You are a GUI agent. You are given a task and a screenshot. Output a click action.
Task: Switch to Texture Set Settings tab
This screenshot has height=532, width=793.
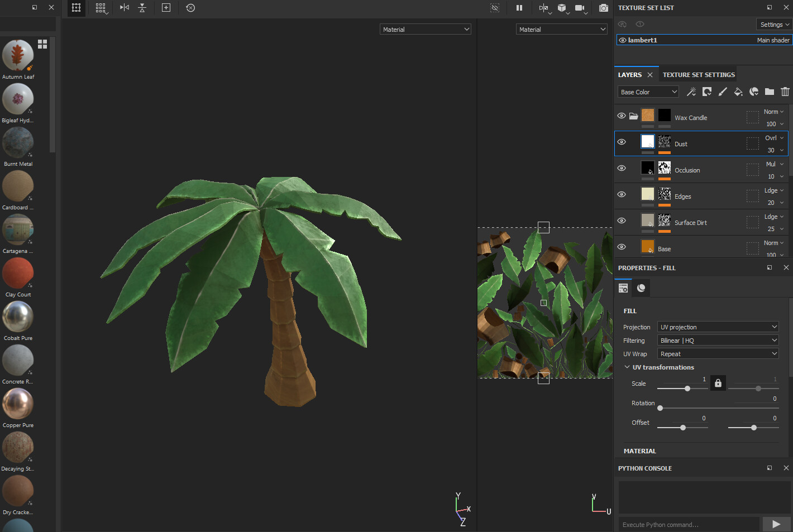tap(699, 75)
